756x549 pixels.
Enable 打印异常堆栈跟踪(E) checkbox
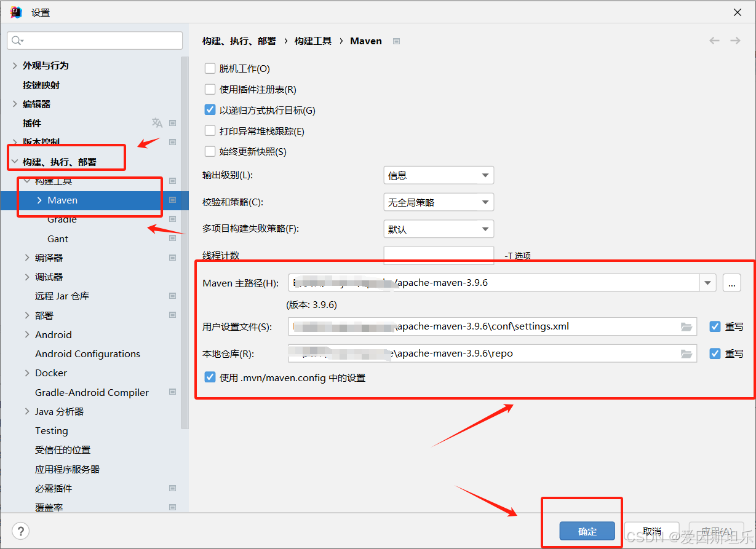[x=210, y=132]
